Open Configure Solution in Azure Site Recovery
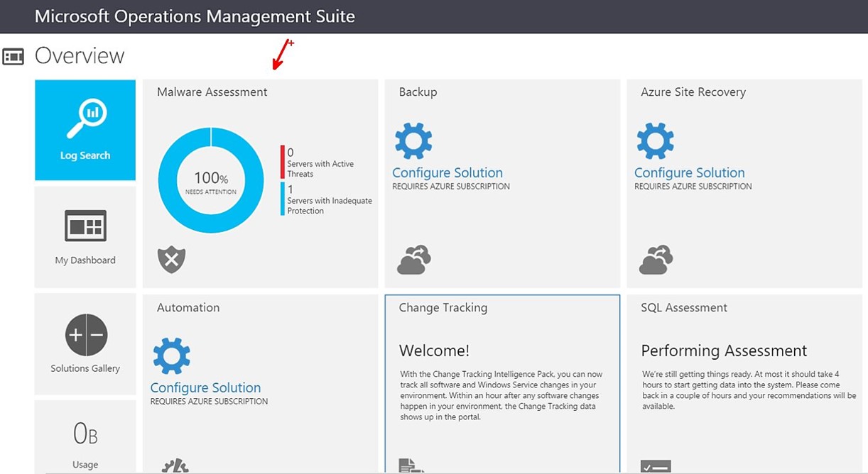The width and height of the screenshot is (868, 474). coord(690,172)
